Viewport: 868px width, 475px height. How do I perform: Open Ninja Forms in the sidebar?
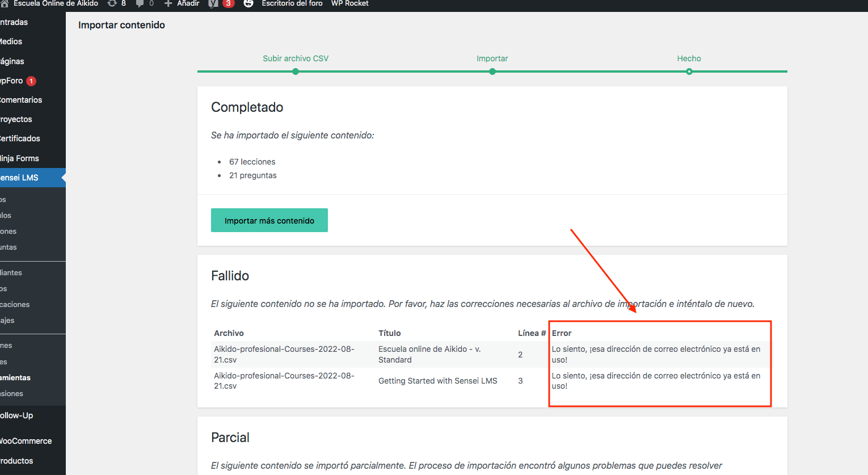point(19,158)
